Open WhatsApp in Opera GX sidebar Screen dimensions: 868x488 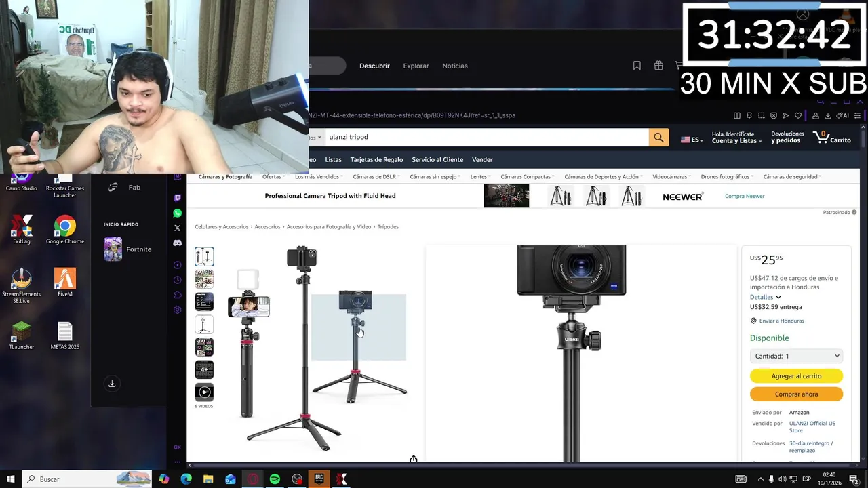tap(178, 213)
